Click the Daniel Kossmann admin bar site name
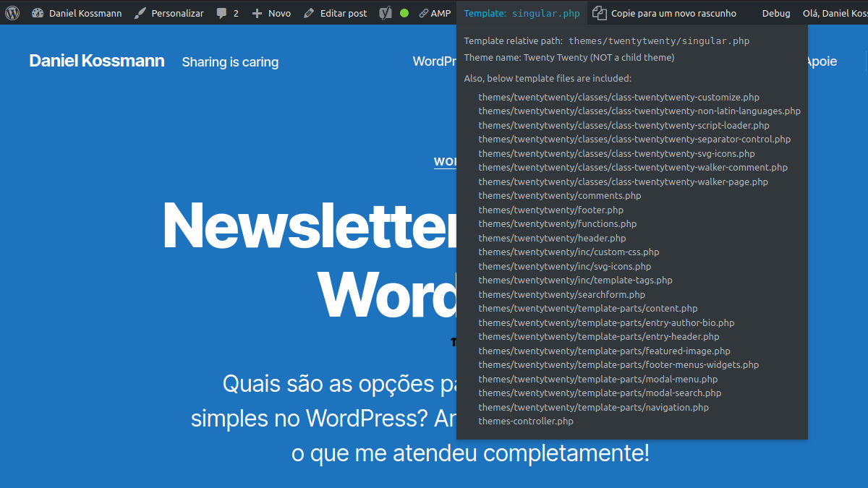The image size is (868, 488). [85, 13]
